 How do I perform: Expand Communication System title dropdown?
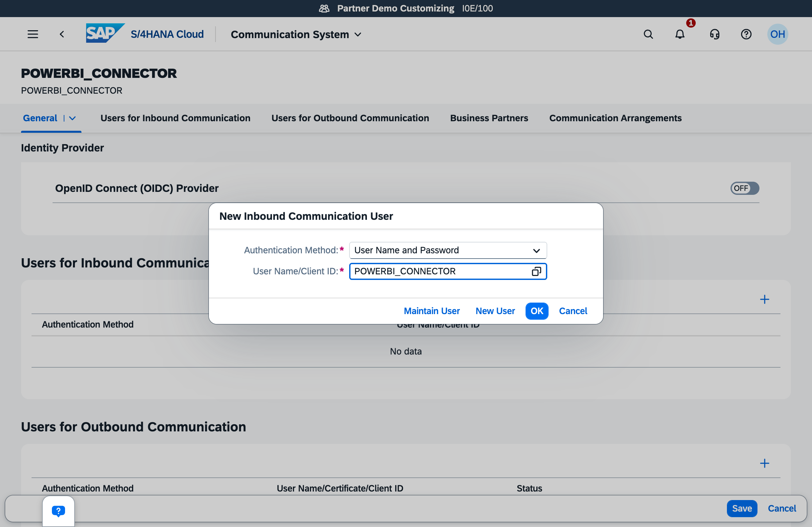pos(358,34)
